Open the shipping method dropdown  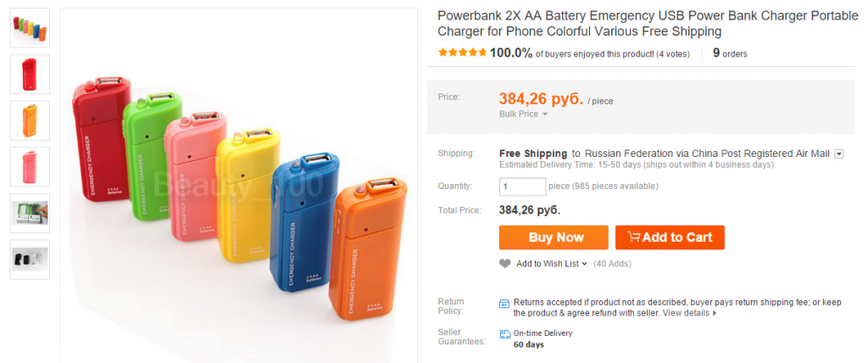(x=839, y=154)
